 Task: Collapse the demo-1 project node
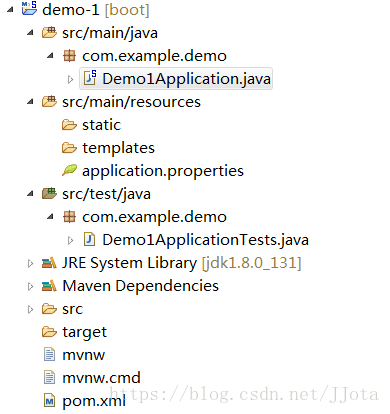point(10,10)
